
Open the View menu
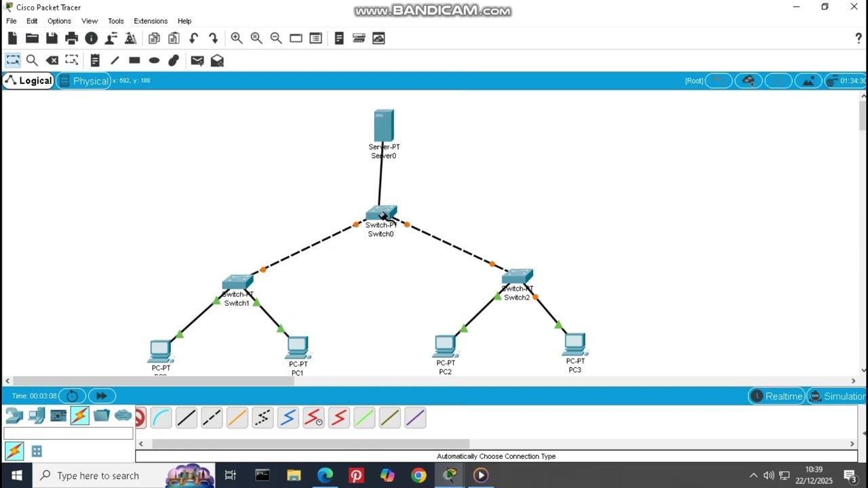click(x=90, y=21)
